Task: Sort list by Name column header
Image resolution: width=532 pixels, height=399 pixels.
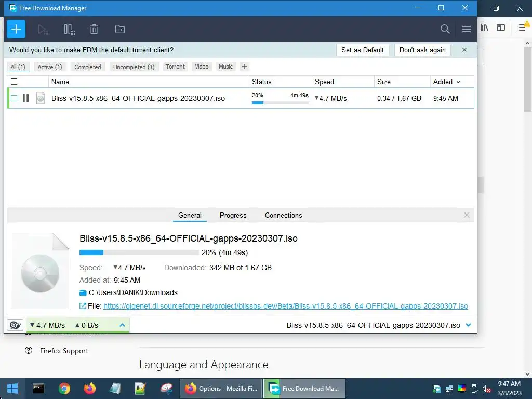Action: click(149, 82)
